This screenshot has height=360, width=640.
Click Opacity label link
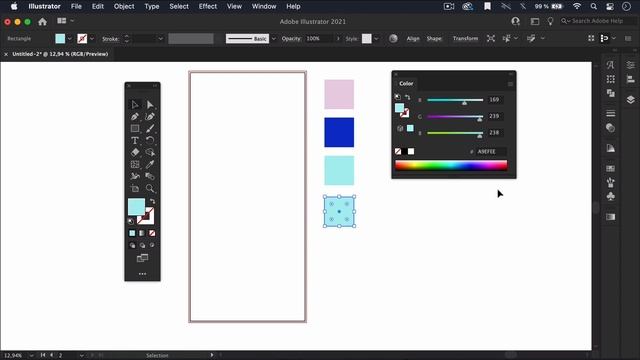coord(291,38)
